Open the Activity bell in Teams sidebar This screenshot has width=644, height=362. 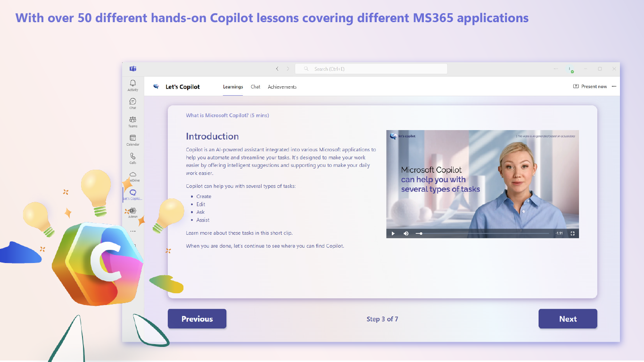point(133,85)
